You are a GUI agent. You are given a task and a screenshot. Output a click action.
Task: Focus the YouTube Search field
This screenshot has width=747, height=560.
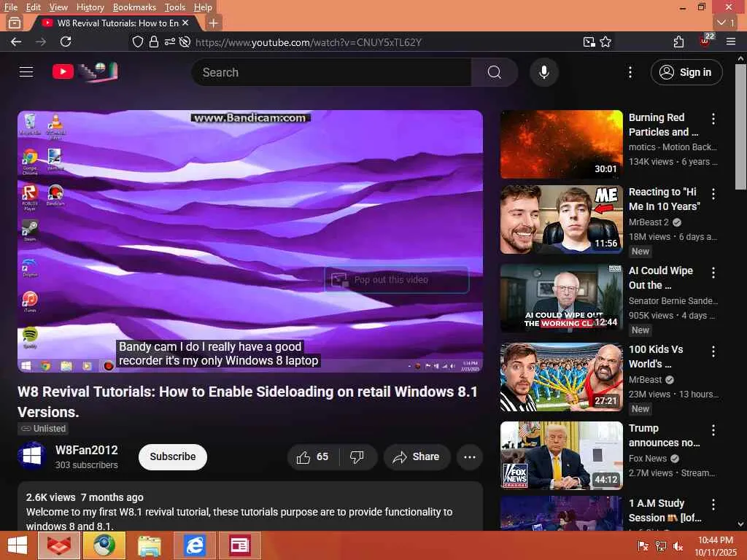point(332,72)
